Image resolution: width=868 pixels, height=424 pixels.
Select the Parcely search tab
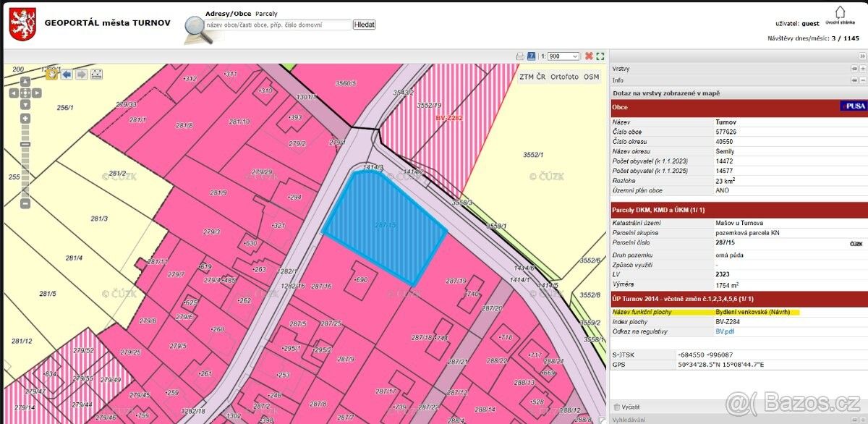coord(266,14)
